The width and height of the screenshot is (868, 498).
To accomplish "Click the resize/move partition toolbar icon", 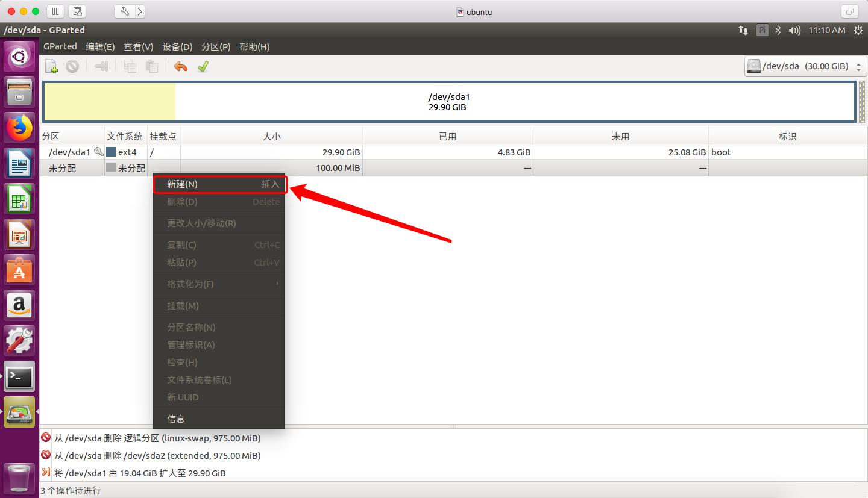I will click(x=101, y=66).
